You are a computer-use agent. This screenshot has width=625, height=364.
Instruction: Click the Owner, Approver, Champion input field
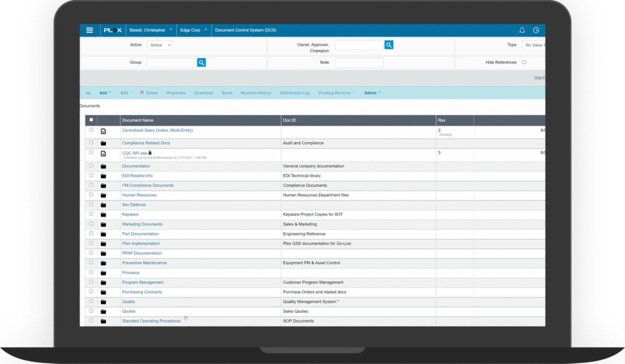359,45
